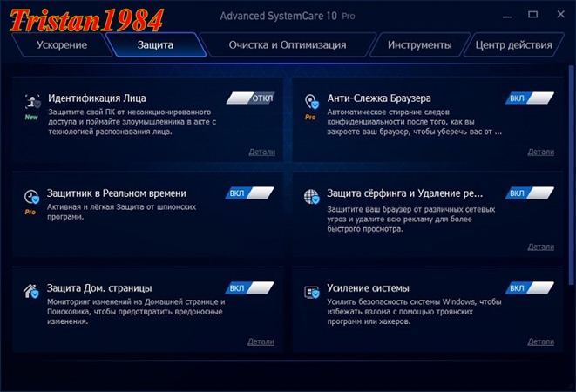The width and height of the screenshot is (576, 392).
Task: Open the Ускорение tab
Action: coord(62,45)
